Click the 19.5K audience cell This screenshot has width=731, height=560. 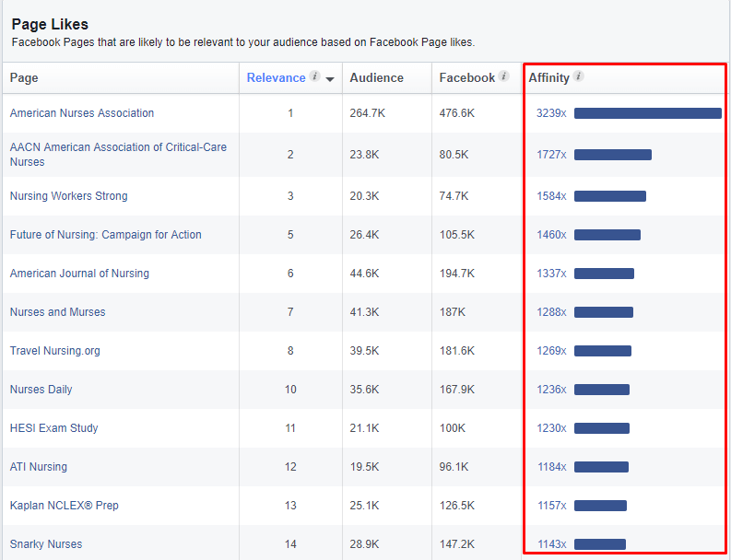click(364, 466)
